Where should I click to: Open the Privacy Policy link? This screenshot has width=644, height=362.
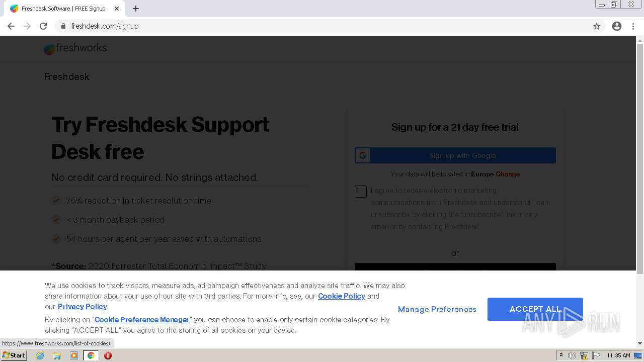pyautogui.click(x=83, y=307)
